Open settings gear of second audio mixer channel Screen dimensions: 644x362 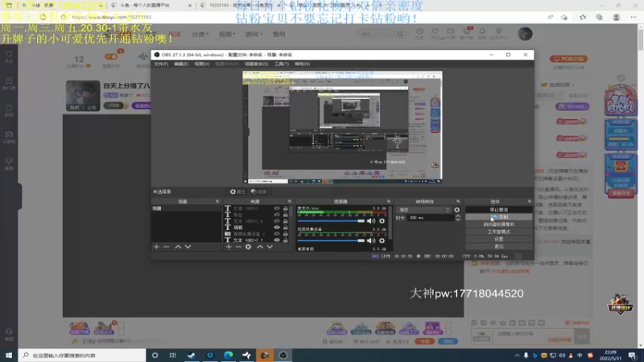coord(382,241)
